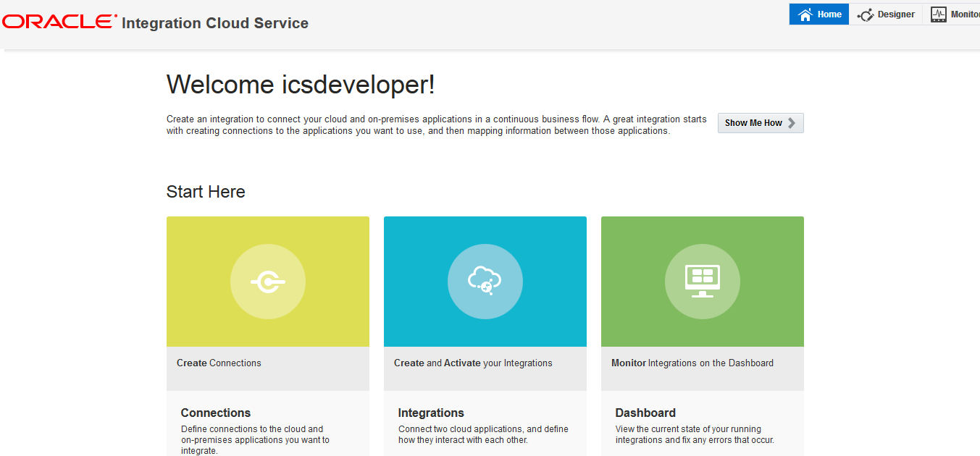This screenshot has height=456, width=980.
Task: Click the Connections heading
Action: tap(216, 413)
